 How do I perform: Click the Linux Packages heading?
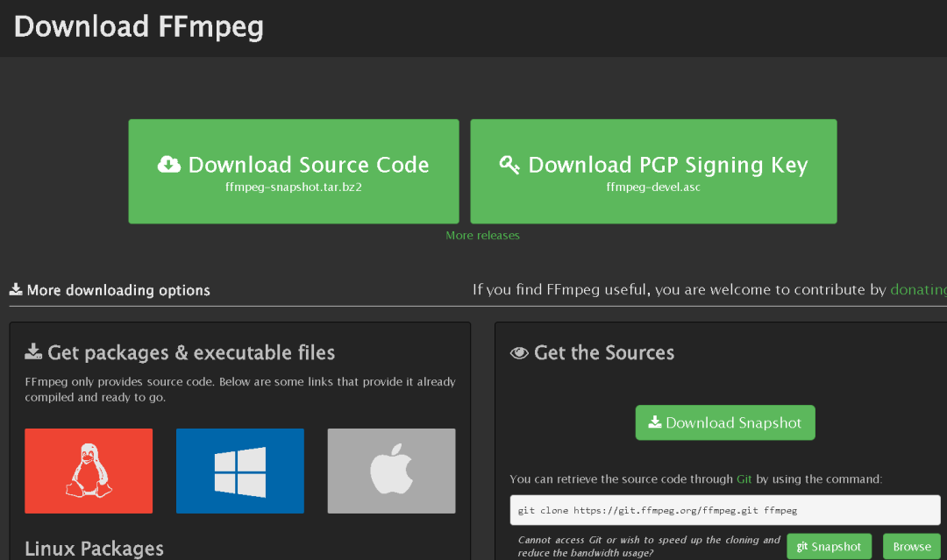tap(94, 549)
